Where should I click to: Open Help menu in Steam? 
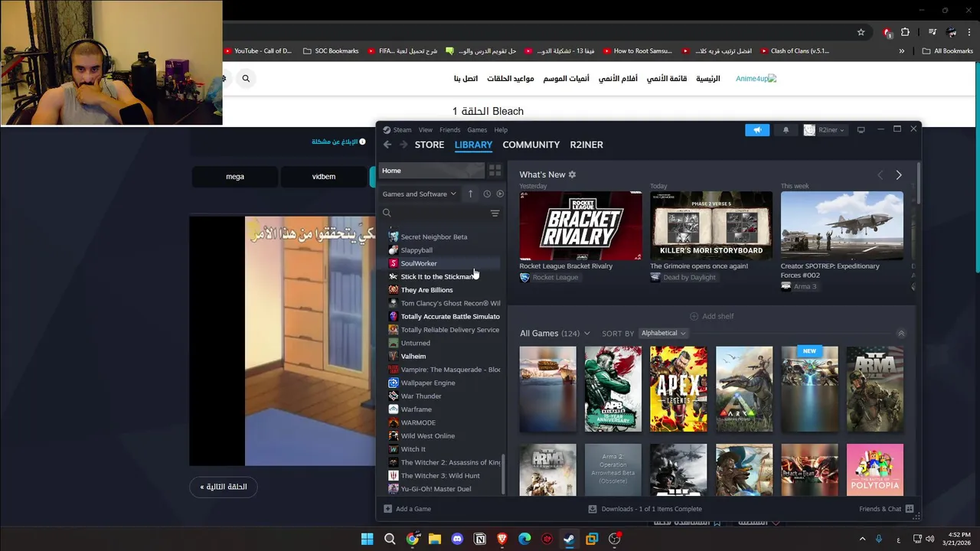tap(501, 130)
